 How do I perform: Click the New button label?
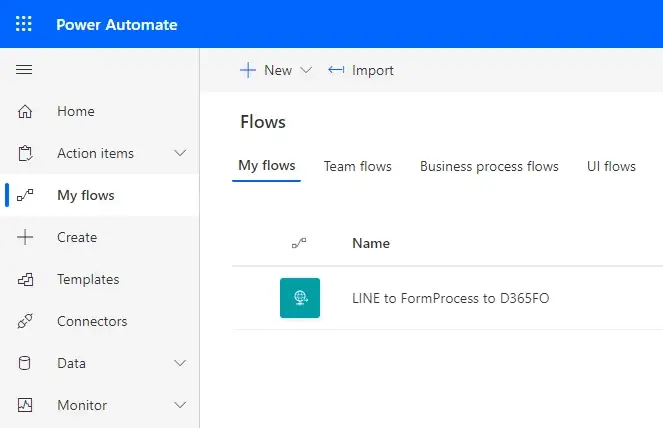tap(278, 70)
